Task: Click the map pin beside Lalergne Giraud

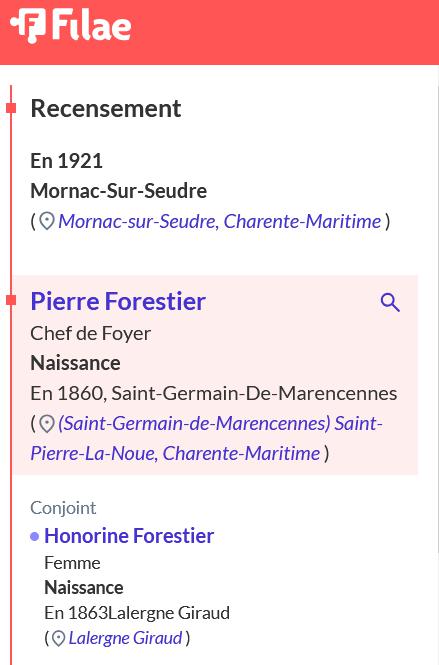Action: click(59, 638)
